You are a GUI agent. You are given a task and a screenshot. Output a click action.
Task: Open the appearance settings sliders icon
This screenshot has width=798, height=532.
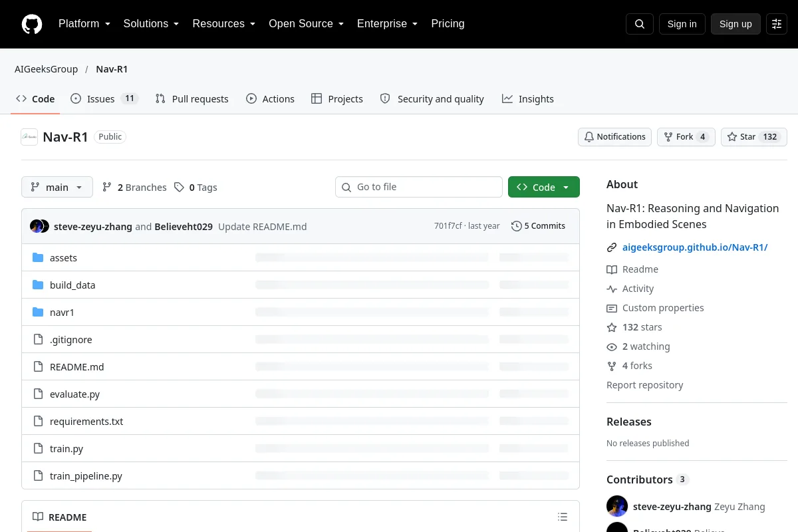[x=777, y=24]
